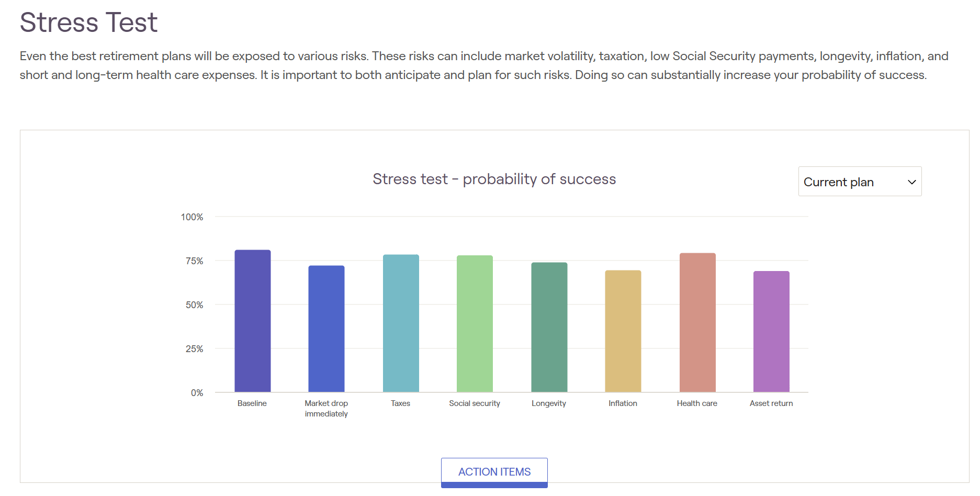980x496 pixels.
Task: Select the teal Taxes bar
Action: pos(401,323)
